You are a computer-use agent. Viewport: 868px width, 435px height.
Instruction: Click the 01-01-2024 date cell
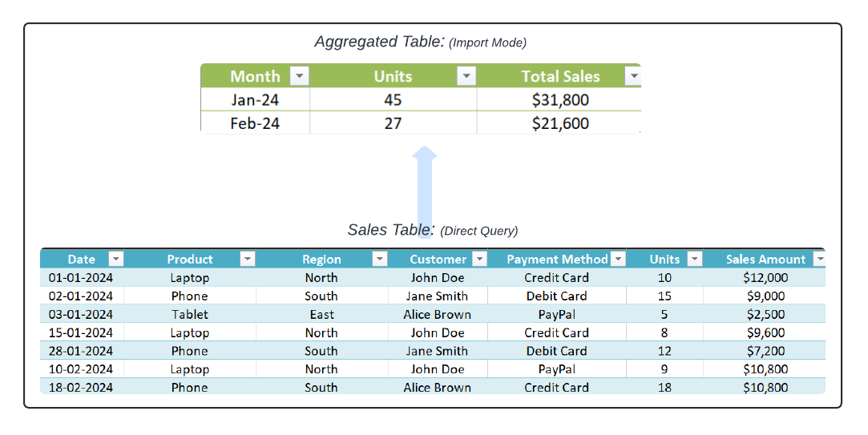pyautogui.click(x=82, y=277)
